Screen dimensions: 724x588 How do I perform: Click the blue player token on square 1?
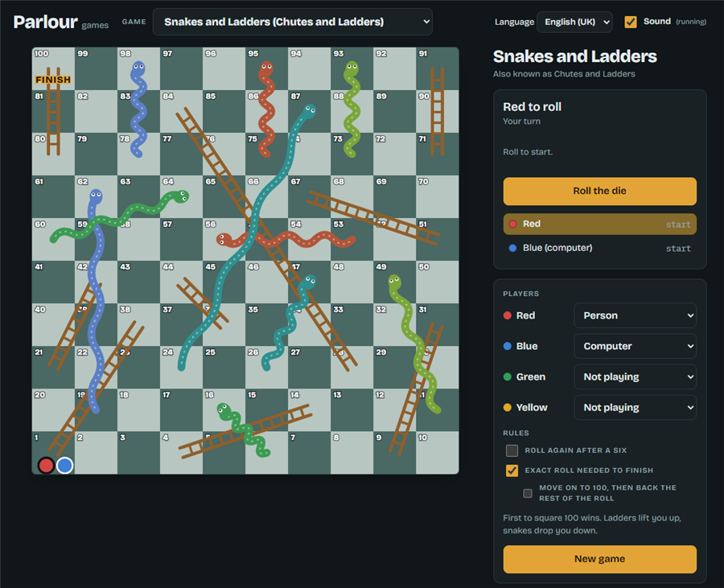point(64,465)
